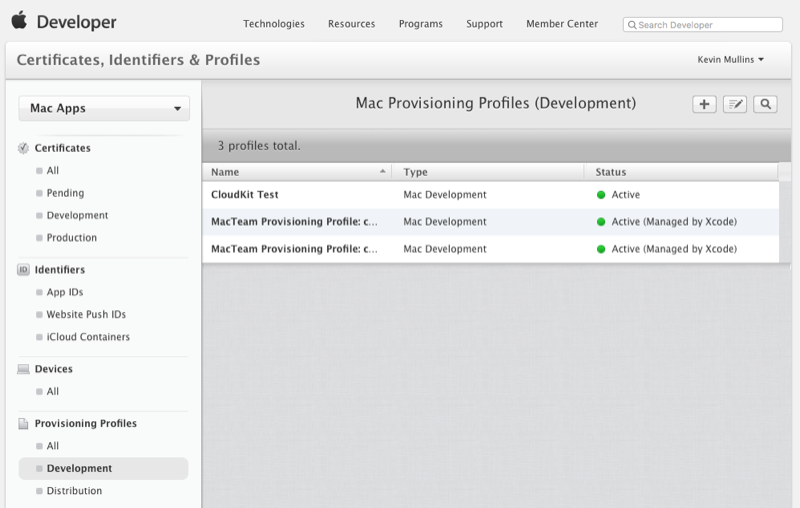Open iCloud Containers
This screenshot has width=800, height=508.
[88, 337]
